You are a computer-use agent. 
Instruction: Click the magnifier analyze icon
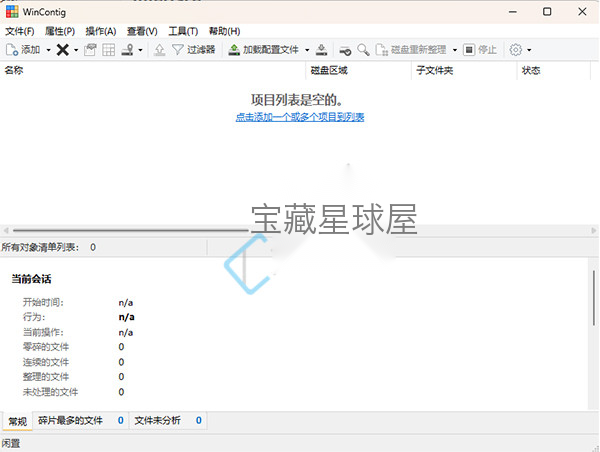pyautogui.click(x=363, y=50)
